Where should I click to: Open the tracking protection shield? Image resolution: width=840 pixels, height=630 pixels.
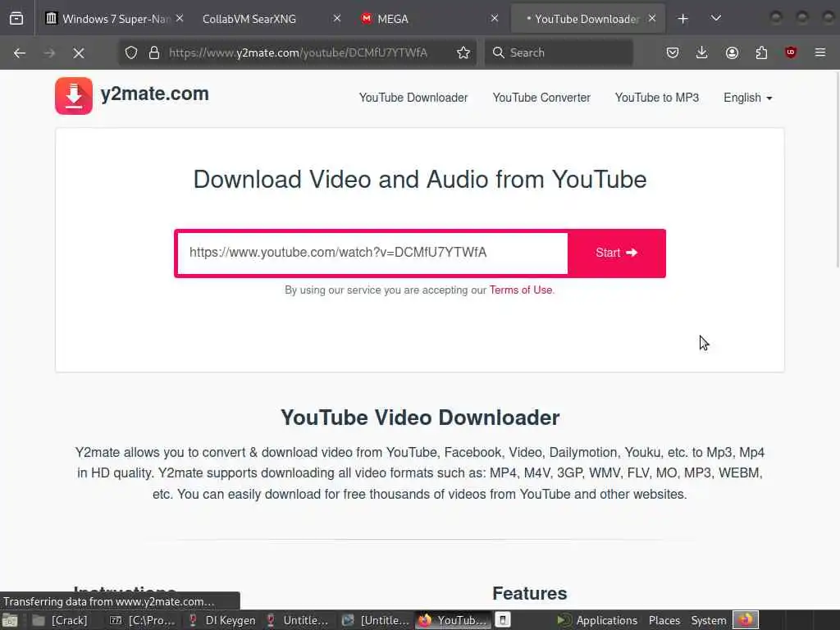tap(131, 52)
